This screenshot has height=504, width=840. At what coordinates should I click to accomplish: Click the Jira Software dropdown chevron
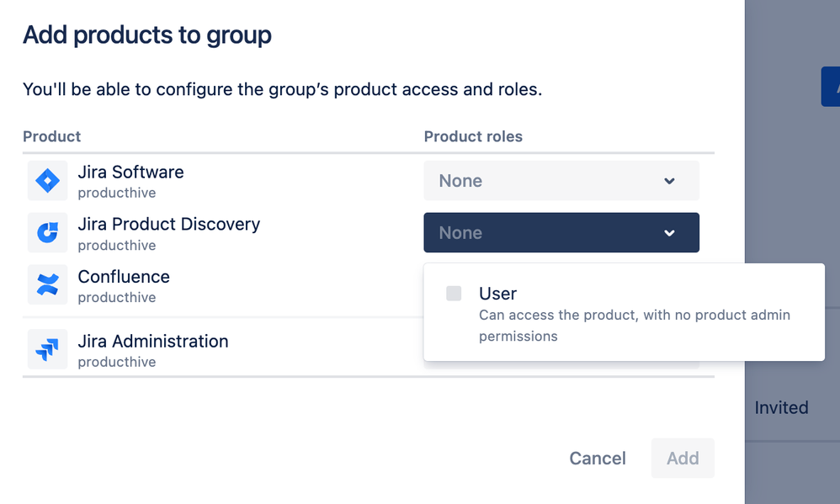669,181
